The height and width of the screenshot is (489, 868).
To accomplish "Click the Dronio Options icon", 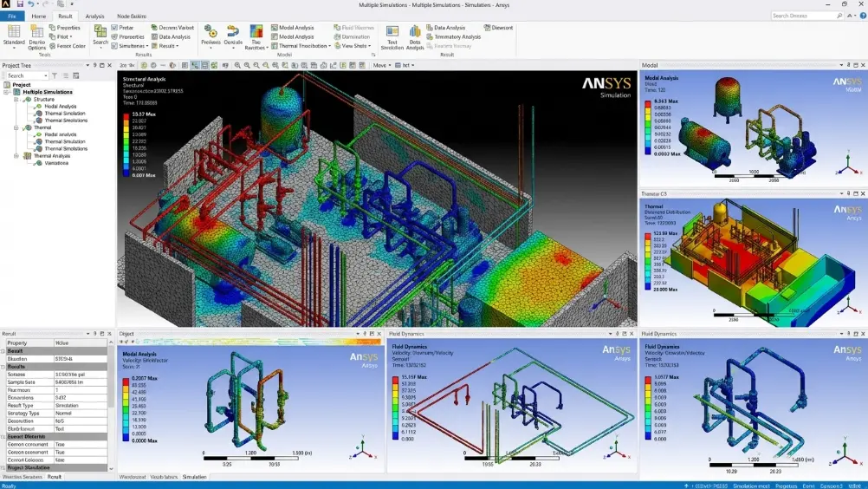I will [36, 31].
